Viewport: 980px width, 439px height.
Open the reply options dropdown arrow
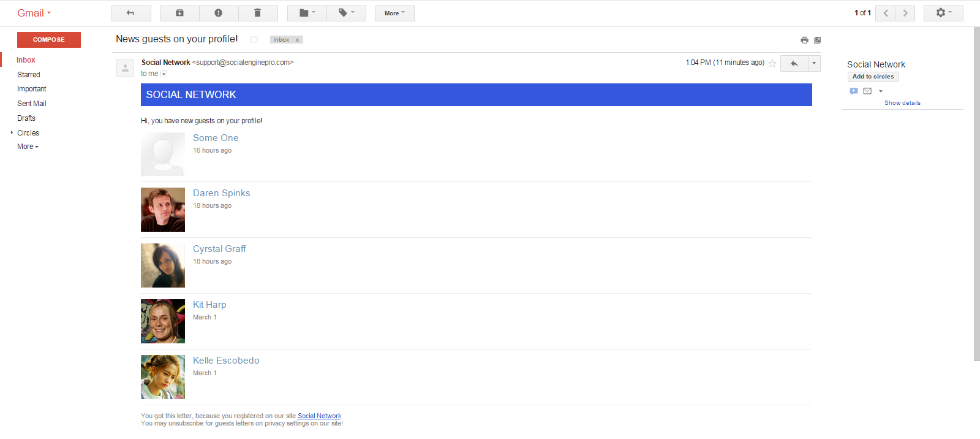(814, 63)
